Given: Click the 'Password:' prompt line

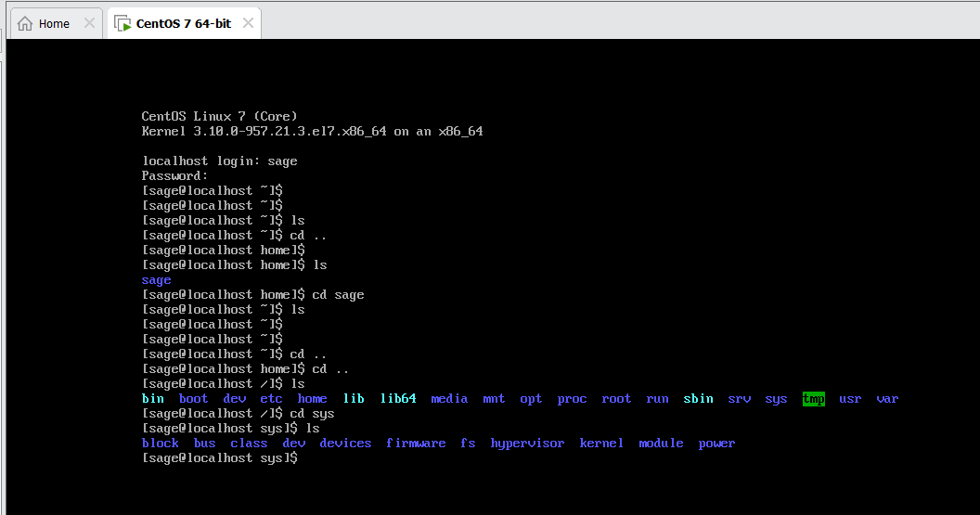Looking at the screenshot, I should pyautogui.click(x=175, y=175).
